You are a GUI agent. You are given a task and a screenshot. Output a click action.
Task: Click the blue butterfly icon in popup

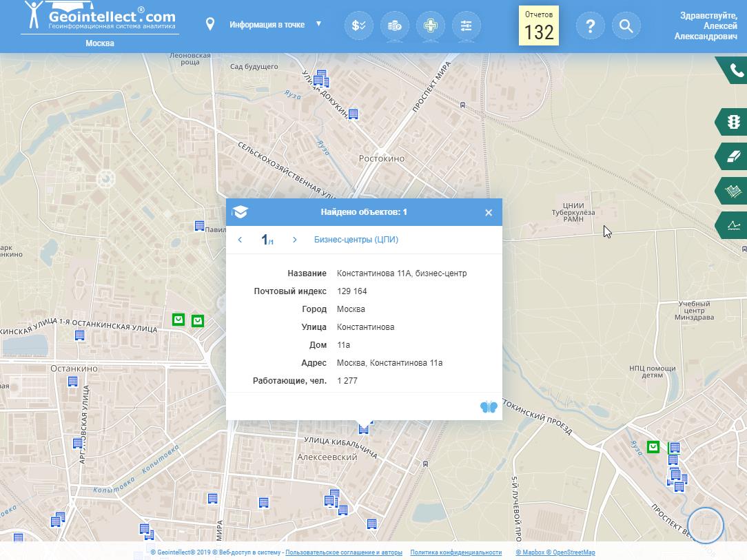tap(489, 407)
